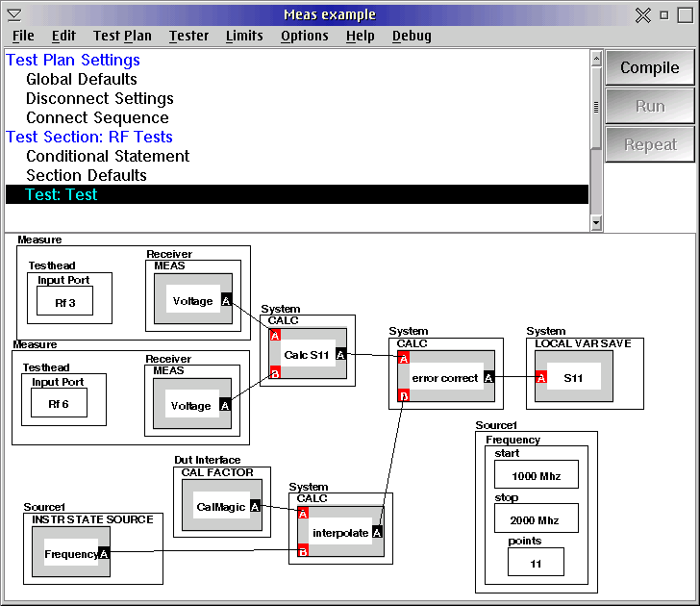Viewport: 700px width, 606px height.
Task: Click output port A of Frequency source block
Action: click(x=104, y=553)
